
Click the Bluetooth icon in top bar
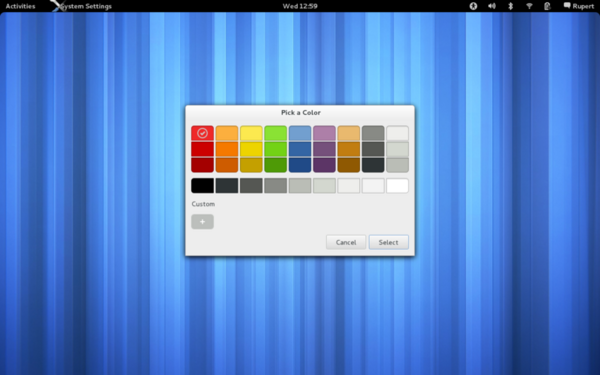[510, 6]
